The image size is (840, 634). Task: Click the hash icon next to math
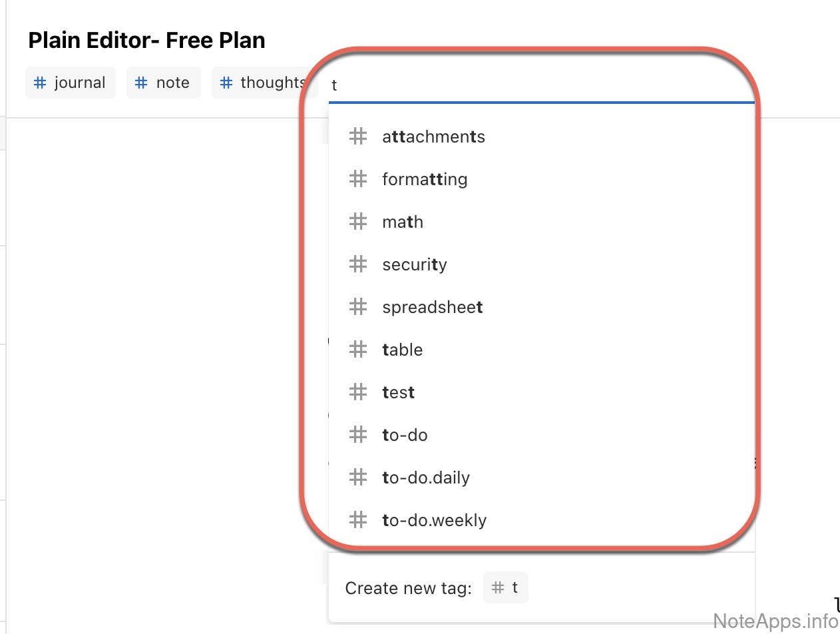[358, 222]
